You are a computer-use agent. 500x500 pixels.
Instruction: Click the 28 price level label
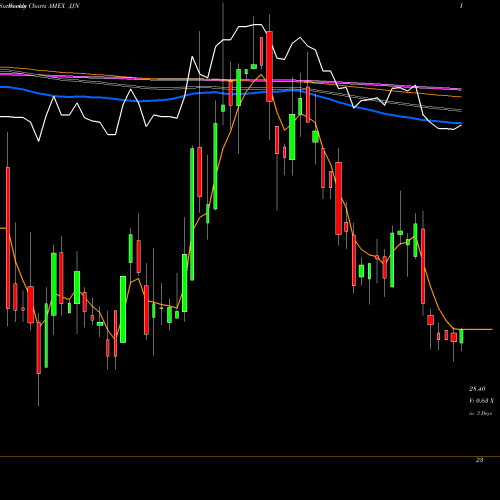479,460
